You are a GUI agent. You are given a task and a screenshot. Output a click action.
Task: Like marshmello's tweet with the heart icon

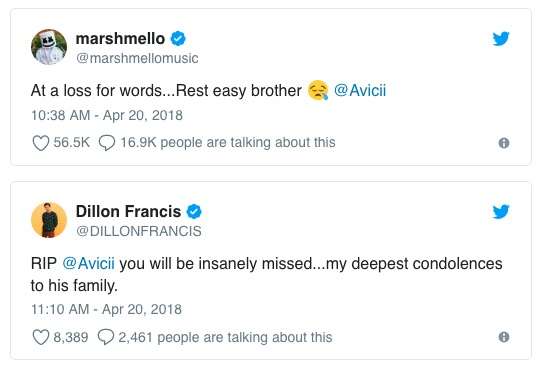pyautogui.click(x=41, y=143)
